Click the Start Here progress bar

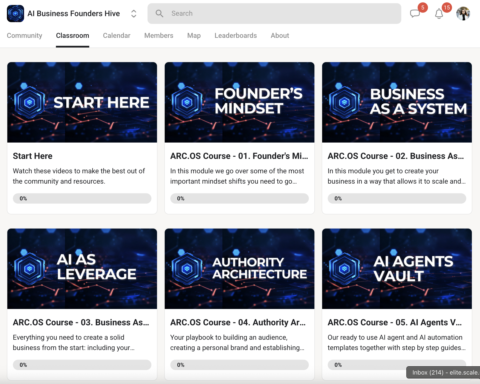82,198
